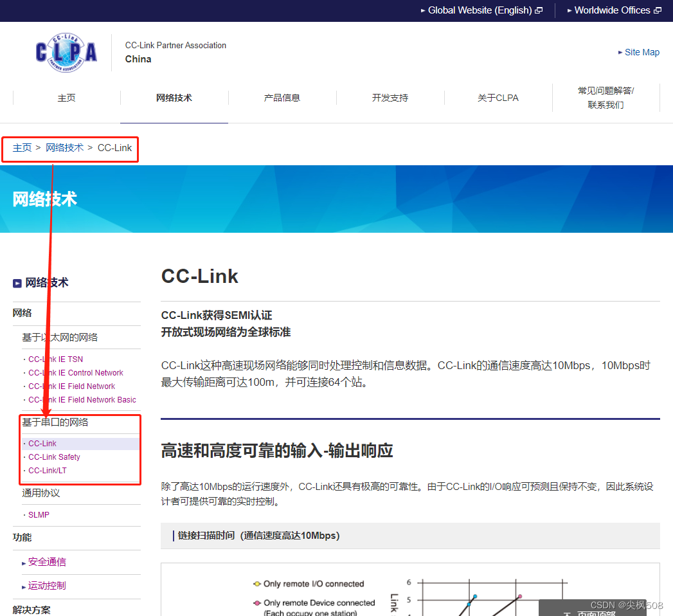This screenshot has width=673, height=616.
Task: Click the 解决方案 sidebar section heading
Action: coord(31,610)
